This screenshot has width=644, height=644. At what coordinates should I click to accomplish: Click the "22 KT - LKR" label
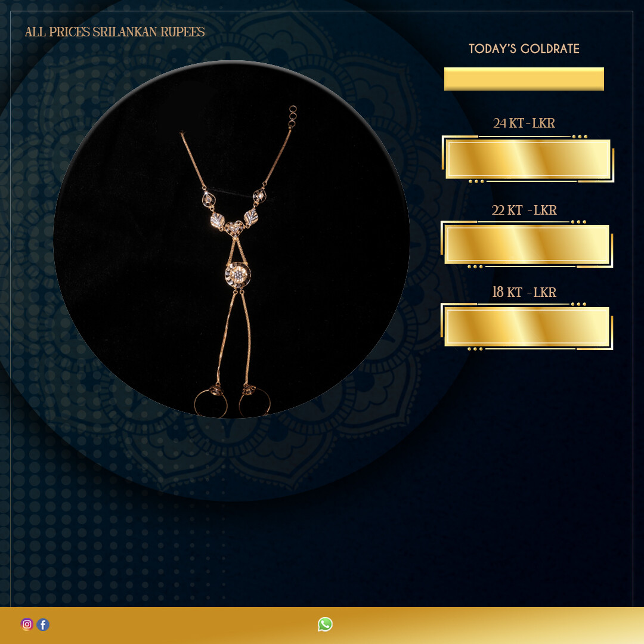tap(524, 210)
